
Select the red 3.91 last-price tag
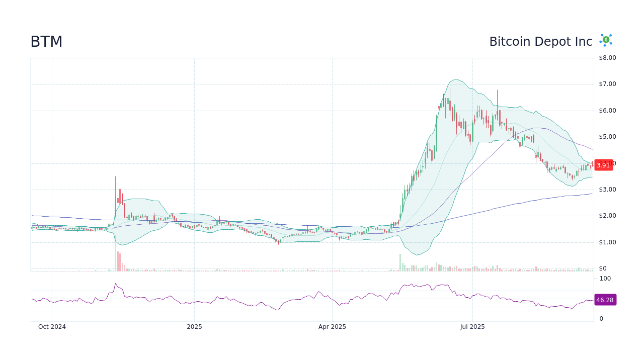tap(603, 164)
